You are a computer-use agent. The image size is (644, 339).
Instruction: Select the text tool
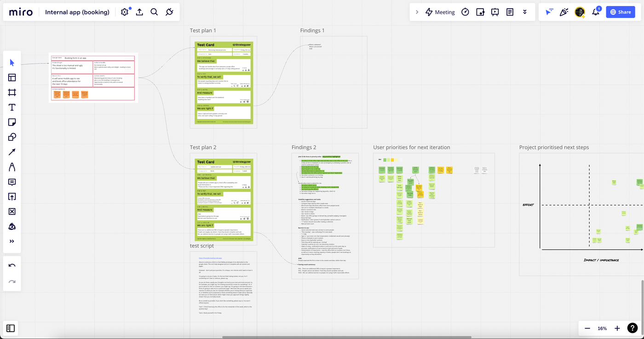(x=12, y=107)
